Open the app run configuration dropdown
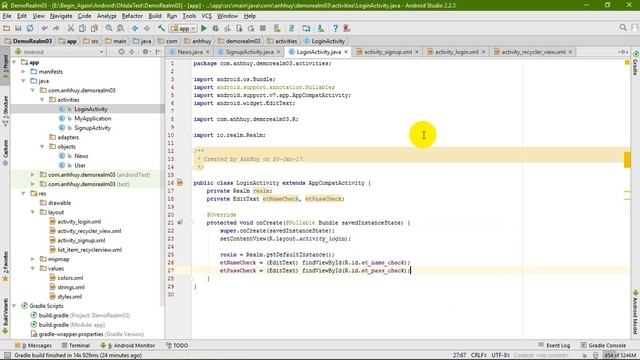The image size is (640, 360). click(183, 28)
